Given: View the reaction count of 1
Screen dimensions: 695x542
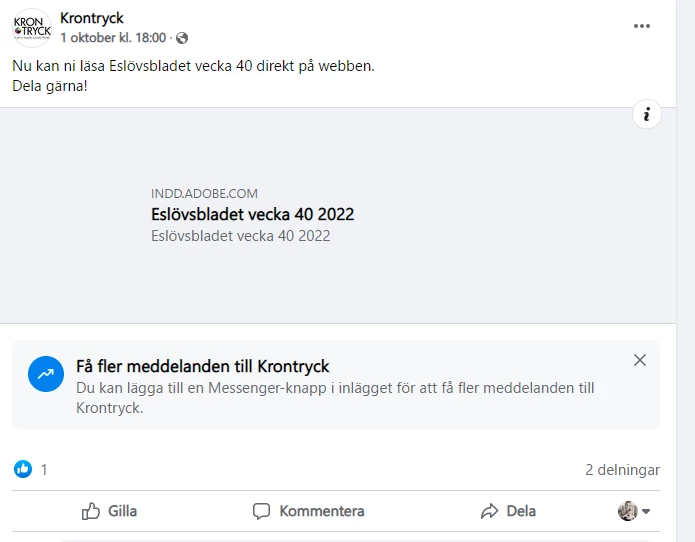Looking at the screenshot, I should click(x=44, y=470).
